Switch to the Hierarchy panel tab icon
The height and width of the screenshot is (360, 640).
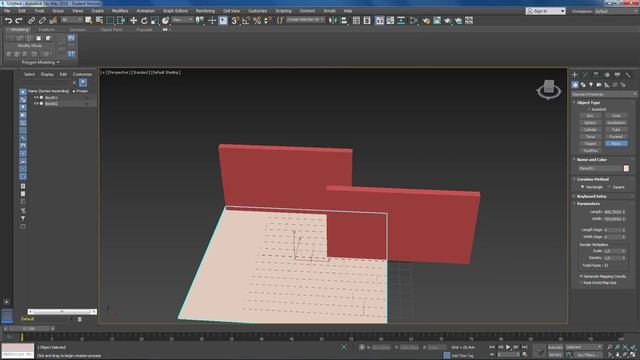596,75
